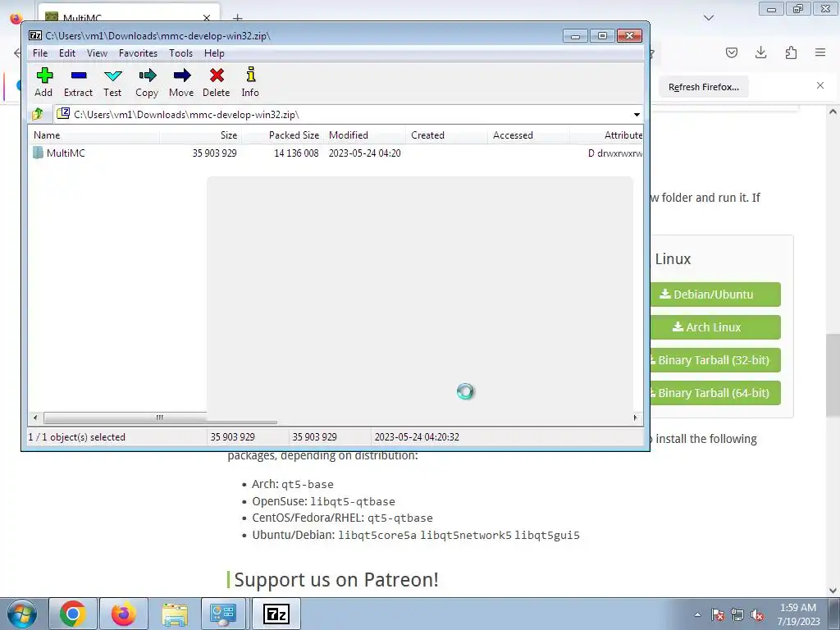Open the File menu in 7-Zip
The height and width of the screenshot is (630, 840).
(x=40, y=53)
